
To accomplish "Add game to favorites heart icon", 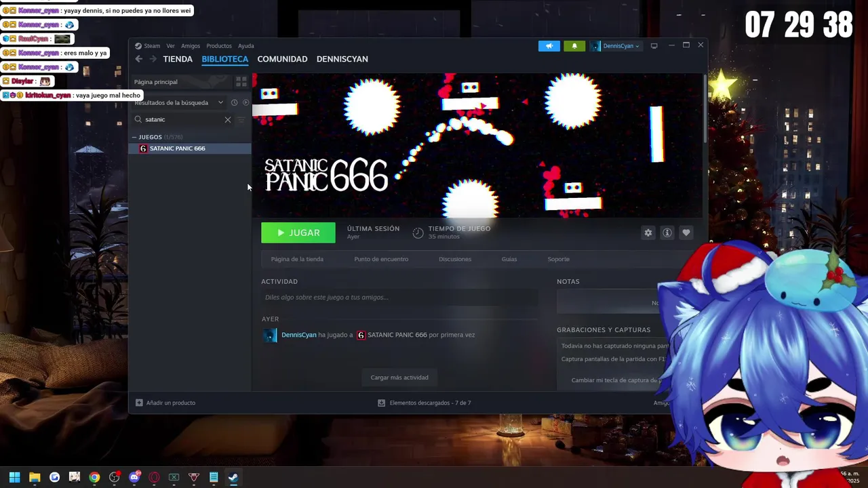I will (686, 232).
